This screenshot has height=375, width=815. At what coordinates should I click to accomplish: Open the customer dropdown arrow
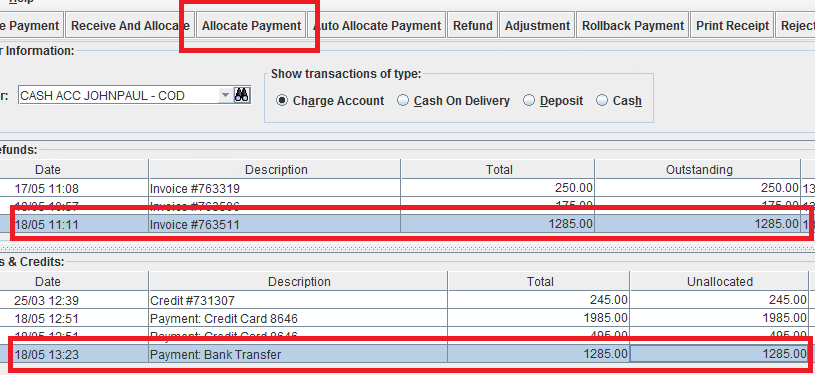pos(225,95)
